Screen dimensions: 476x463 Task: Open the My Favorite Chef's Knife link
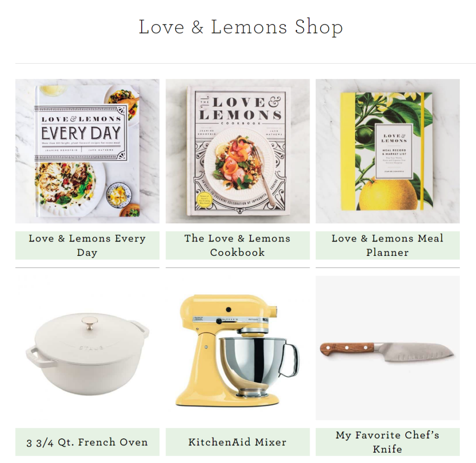click(388, 442)
